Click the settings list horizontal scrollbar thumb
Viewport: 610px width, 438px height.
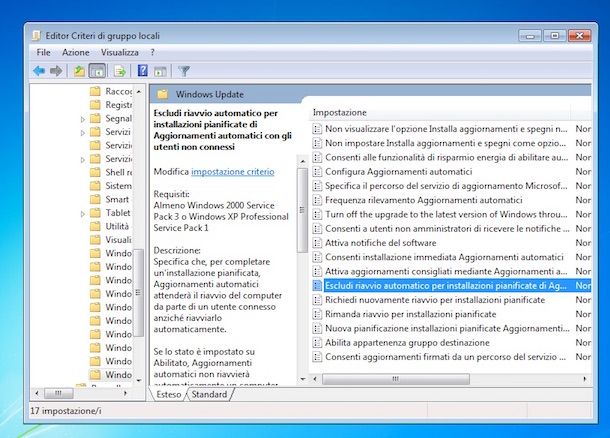tap(396, 379)
